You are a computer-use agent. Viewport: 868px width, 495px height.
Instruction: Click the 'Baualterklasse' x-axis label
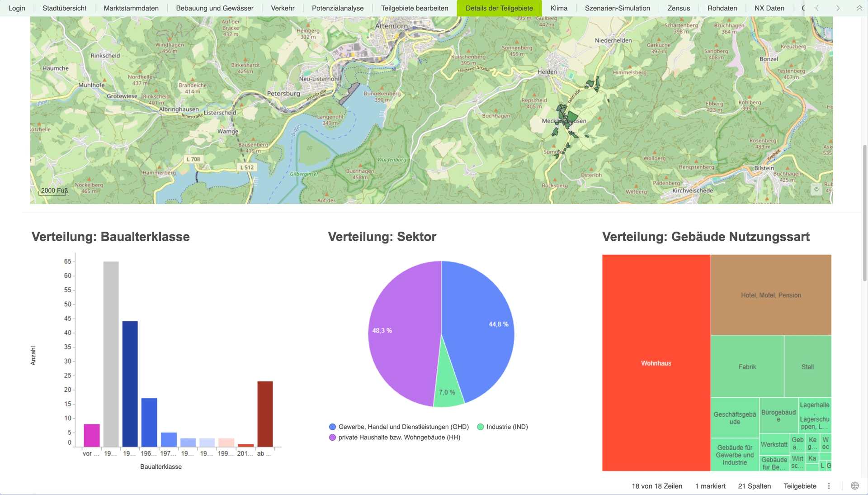(161, 466)
